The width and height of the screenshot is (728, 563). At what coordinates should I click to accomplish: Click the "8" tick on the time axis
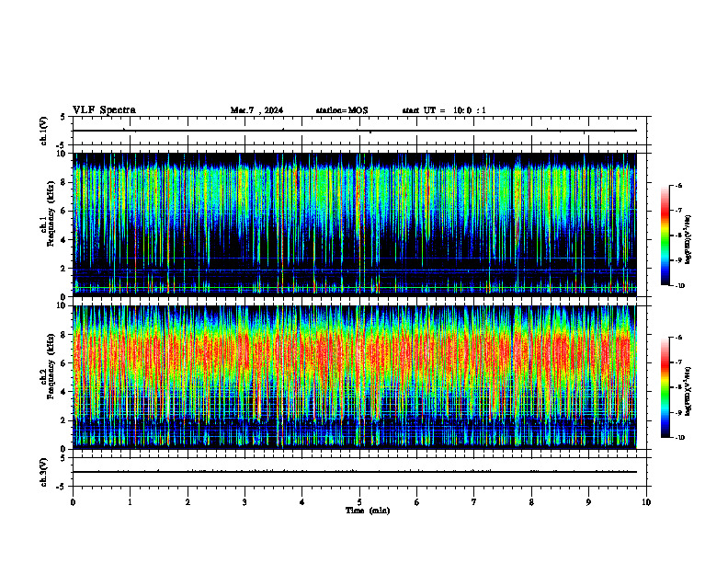[x=531, y=502]
